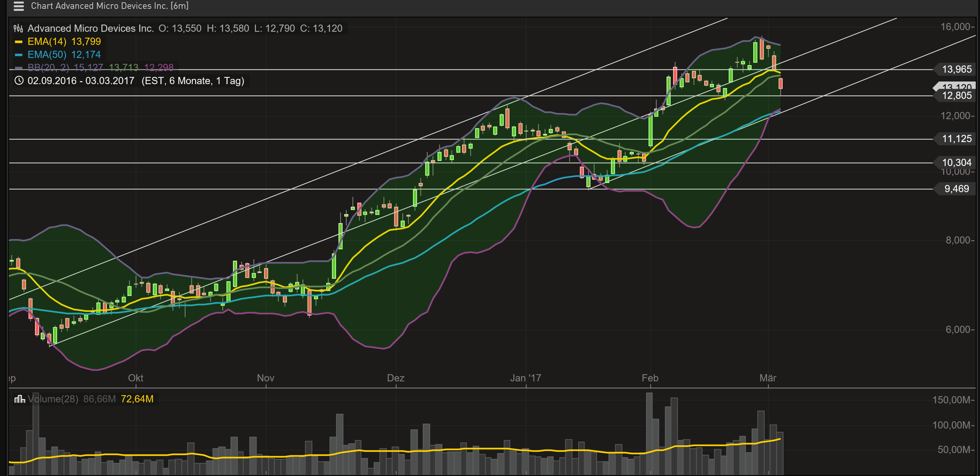Select the 13,965 horizontal line price label
Screen dimensions: 980x476
[x=956, y=69]
